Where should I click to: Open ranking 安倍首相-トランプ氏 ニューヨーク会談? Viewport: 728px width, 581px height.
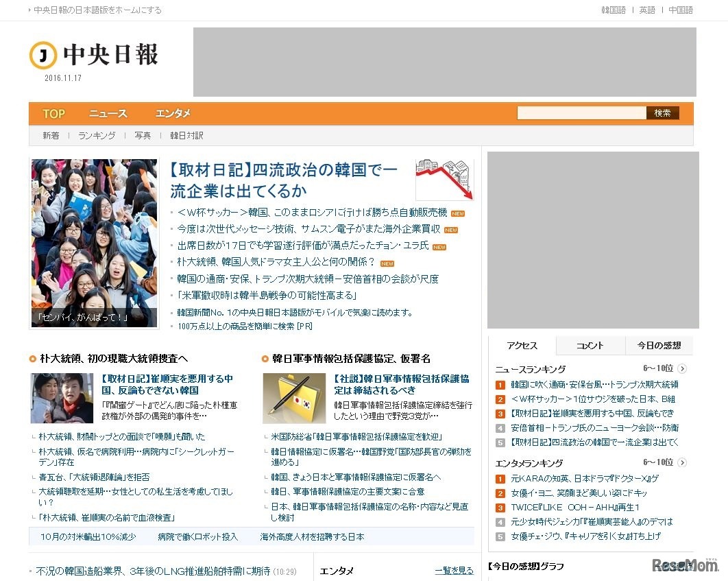coord(595,428)
